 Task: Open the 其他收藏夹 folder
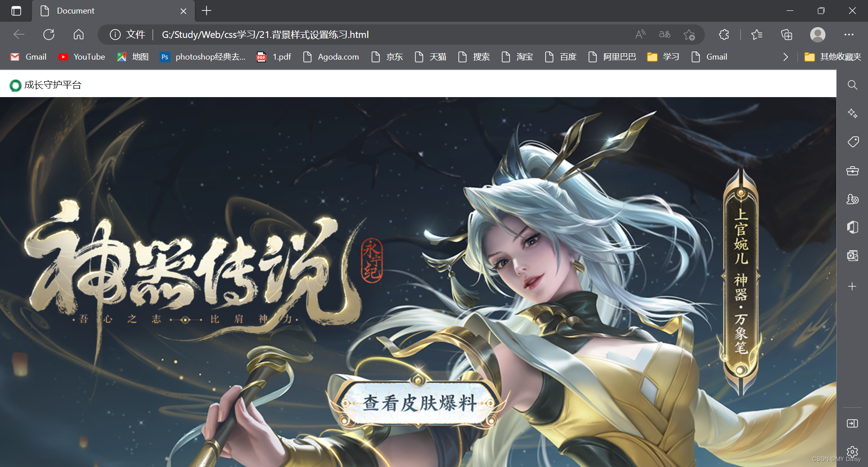click(x=833, y=57)
